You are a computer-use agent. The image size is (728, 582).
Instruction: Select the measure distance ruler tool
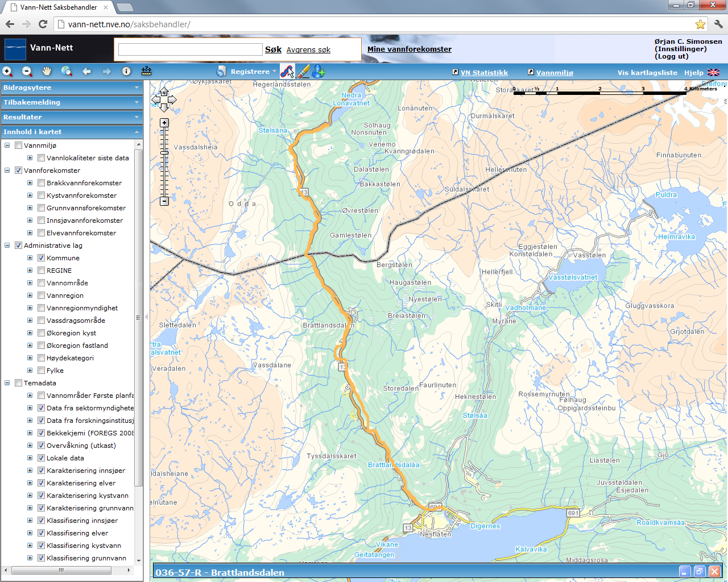146,71
